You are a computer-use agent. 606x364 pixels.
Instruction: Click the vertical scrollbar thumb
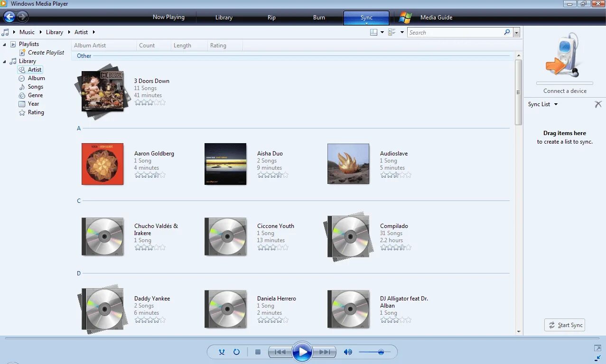coord(519,92)
